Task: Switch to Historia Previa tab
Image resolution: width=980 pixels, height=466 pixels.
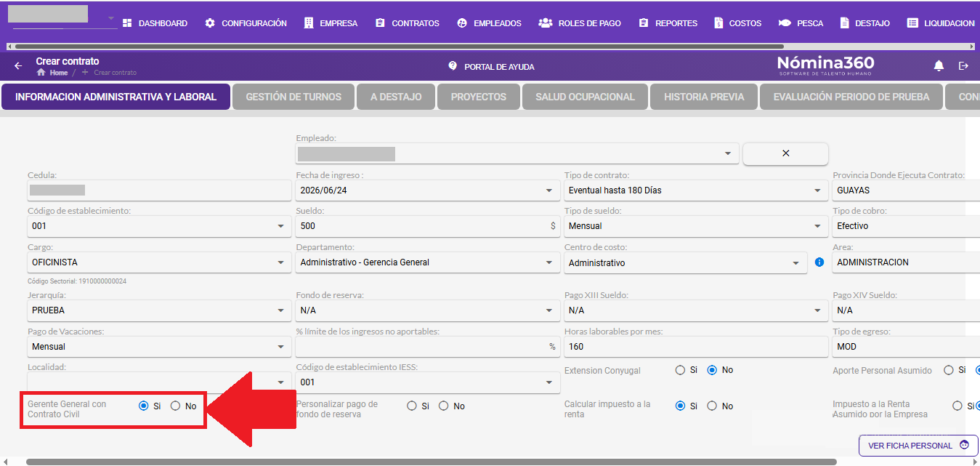Action: click(704, 97)
